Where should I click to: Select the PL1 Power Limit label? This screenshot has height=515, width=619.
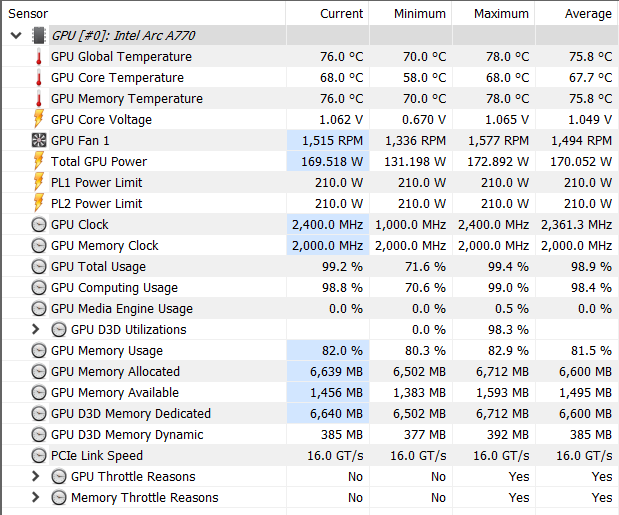pyautogui.click(x=96, y=182)
